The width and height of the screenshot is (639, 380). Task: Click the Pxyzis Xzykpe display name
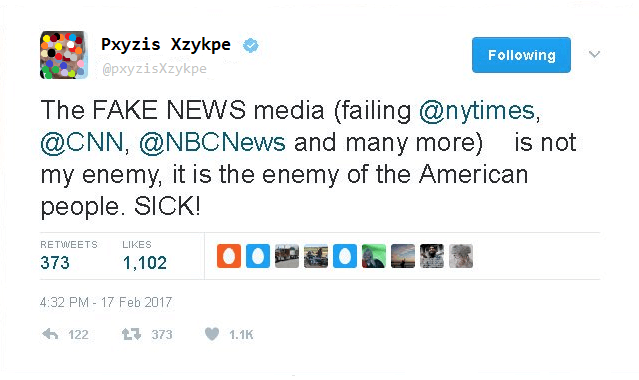(x=166, y=44)
